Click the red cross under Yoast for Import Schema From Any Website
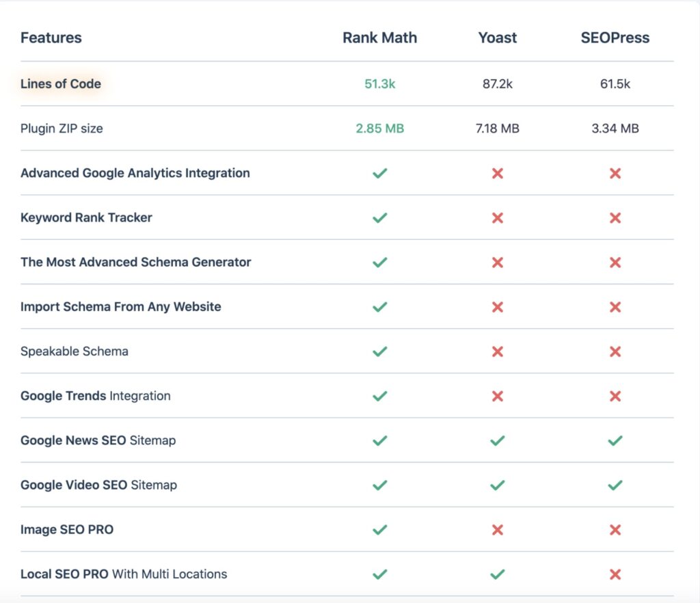 [x=498, y=307]
